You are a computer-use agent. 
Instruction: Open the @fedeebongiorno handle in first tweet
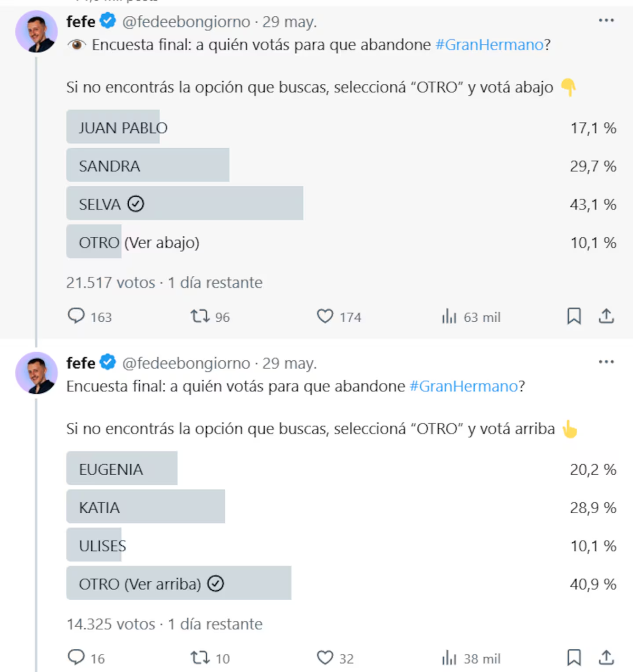click(186, 22)
